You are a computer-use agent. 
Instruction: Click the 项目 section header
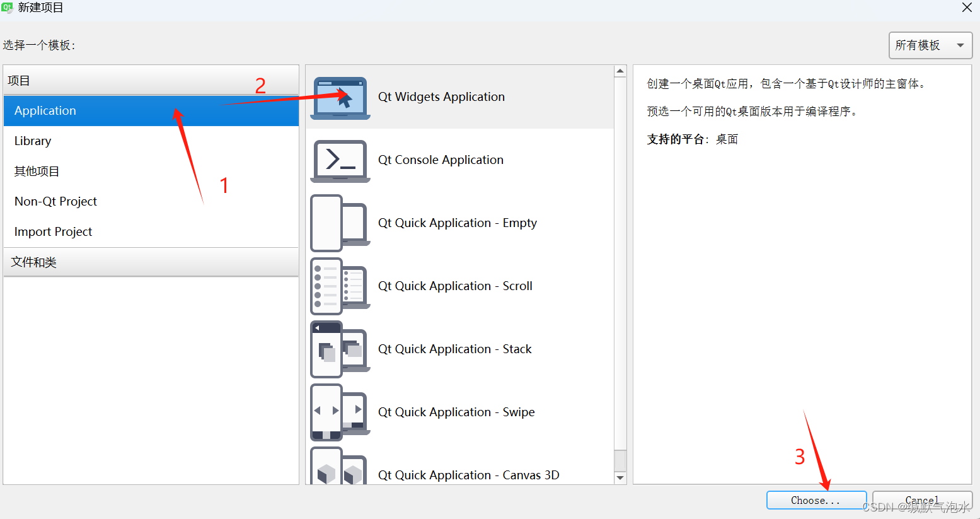pyautogui.click(x=151, y=80)
